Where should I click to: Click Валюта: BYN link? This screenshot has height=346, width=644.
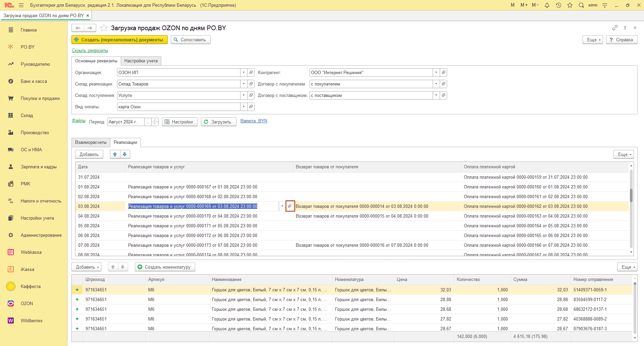pos(254,121)
